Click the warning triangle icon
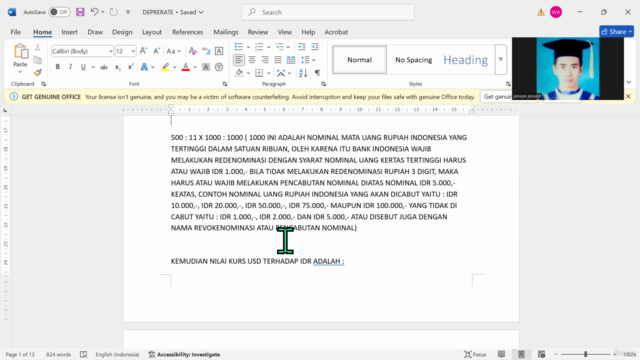 coord(541,12)
